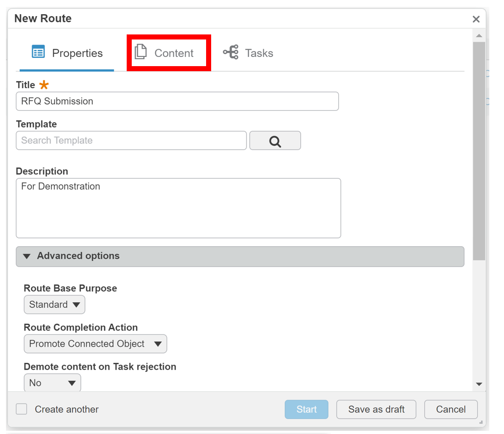Image resolution: width=504 pixels, height=434 pixels.
Task: Open the Route Completion Action dropdown
Action: [95, 344]
